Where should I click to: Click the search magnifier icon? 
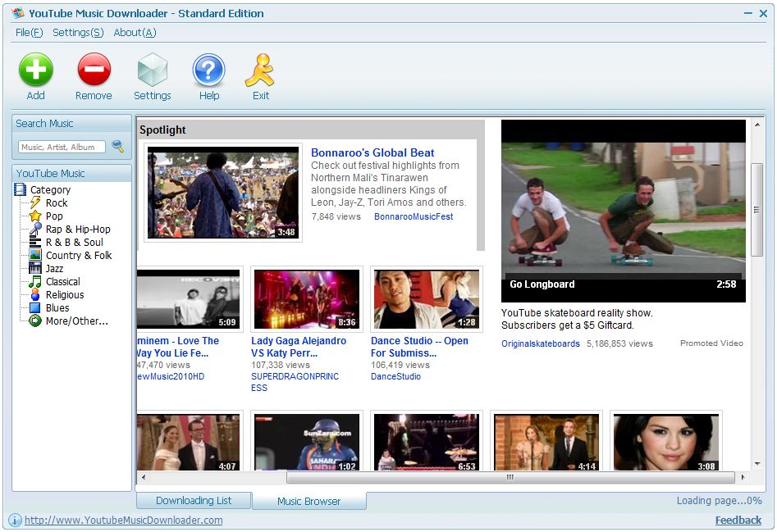[118, 146]
